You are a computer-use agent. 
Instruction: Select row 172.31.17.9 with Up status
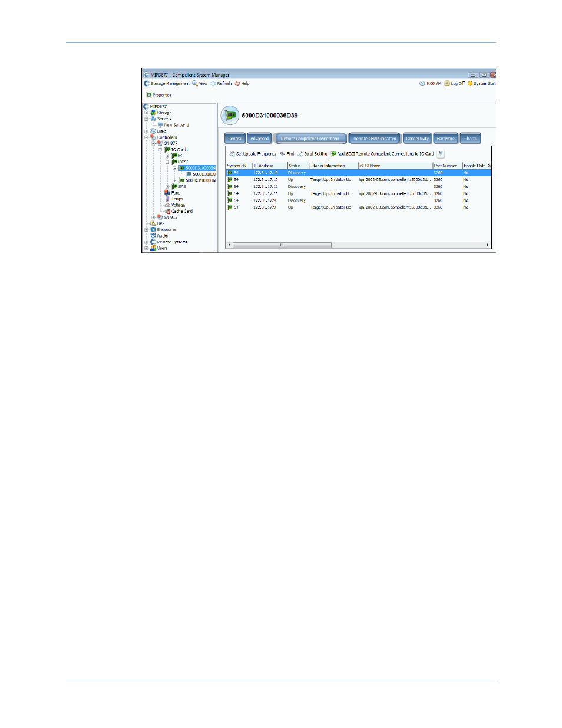point(359,207)
